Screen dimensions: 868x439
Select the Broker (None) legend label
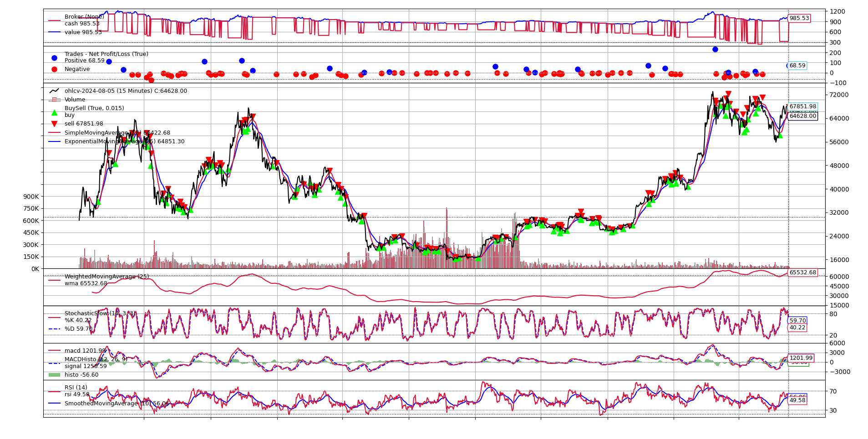(x=84, y=17)
